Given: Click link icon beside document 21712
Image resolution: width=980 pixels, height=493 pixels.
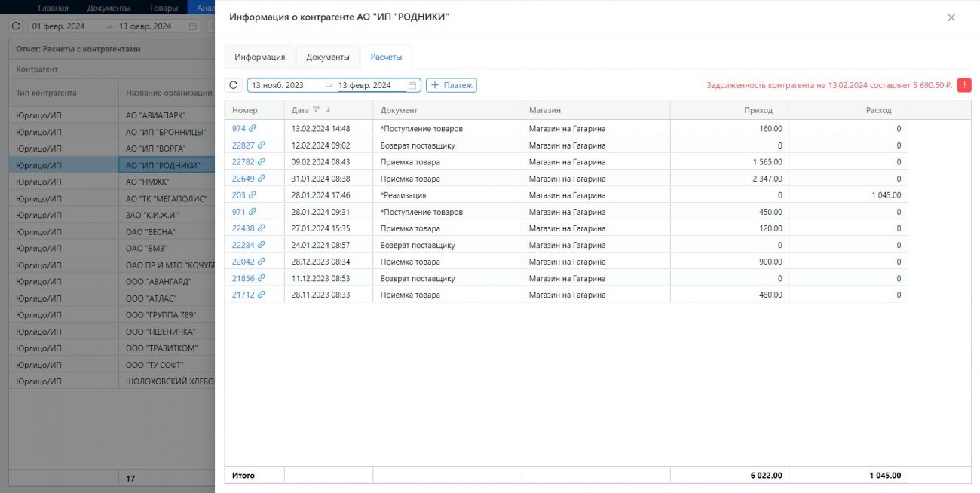Looking at the screenshot, I should tap(261, 295).
